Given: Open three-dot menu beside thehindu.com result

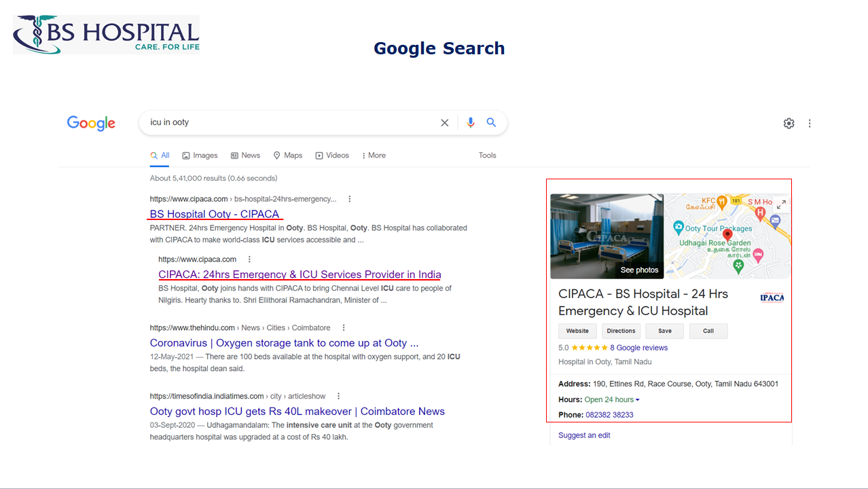Looking at the screenshot, I should [x=344, y=328].
